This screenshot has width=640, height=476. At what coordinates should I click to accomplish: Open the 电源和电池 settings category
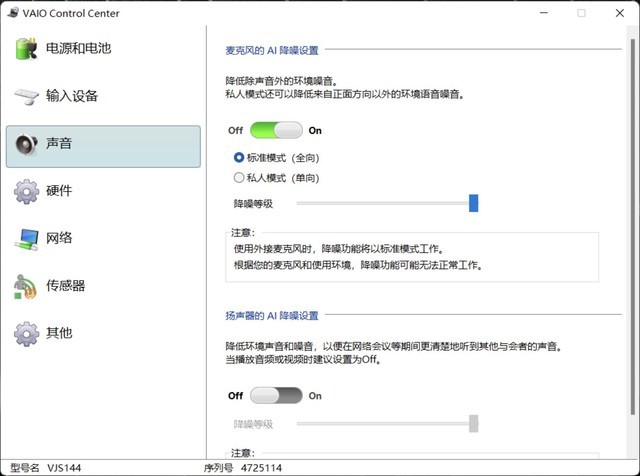point(103,49)
